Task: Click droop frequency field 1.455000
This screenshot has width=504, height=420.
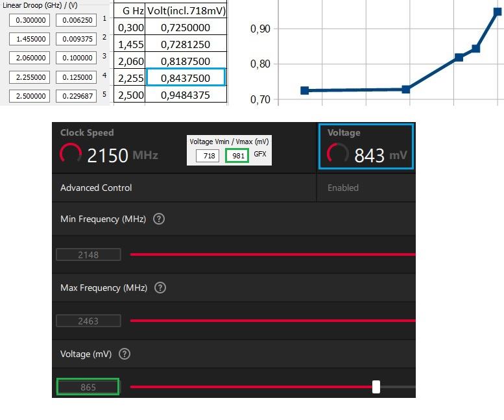Action: point(29,39)
